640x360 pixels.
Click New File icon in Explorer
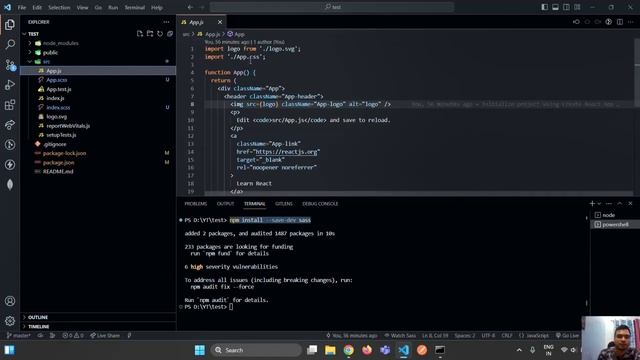pyautogui.click(x=140, y=33)
